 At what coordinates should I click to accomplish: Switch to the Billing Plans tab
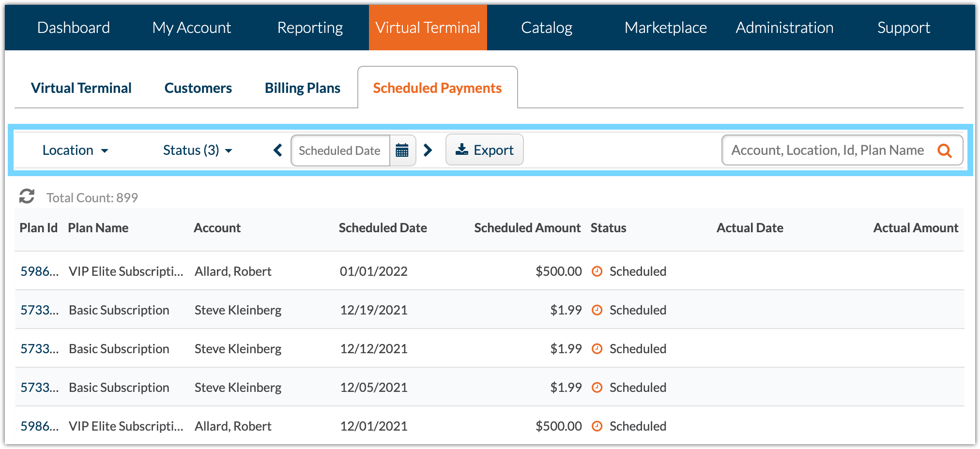point(303,88)
